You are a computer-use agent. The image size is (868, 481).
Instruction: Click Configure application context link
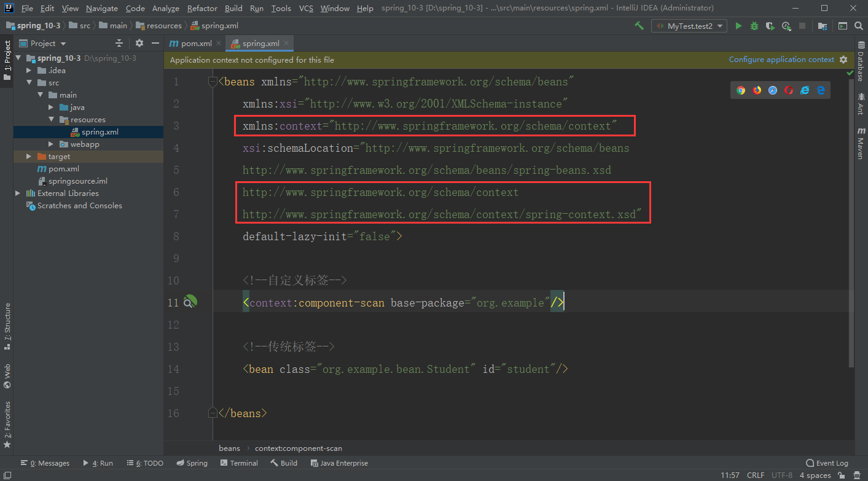pyautogui.click(x=781, y=60)
